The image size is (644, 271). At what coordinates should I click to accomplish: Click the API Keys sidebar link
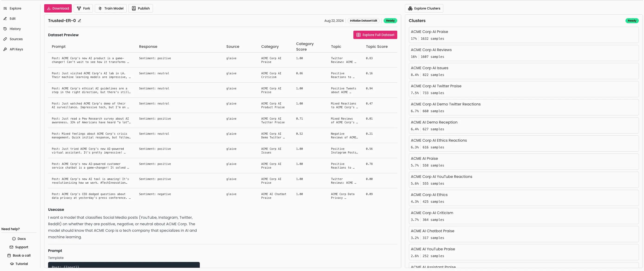pyautogui.click(x=16, y=49)
